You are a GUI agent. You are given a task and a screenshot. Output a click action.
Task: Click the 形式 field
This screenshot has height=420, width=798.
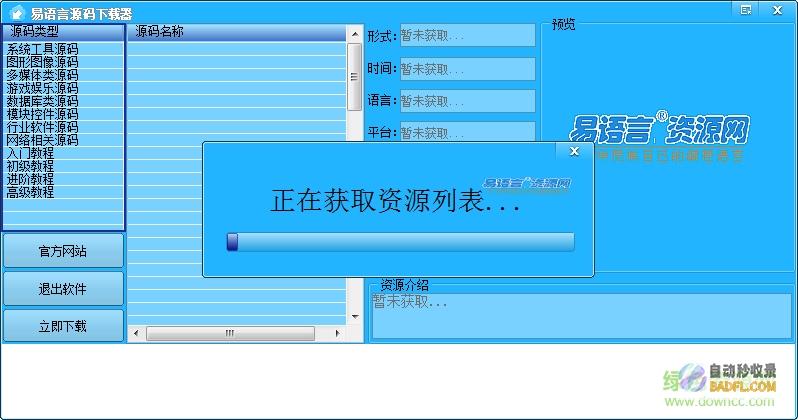point(467,36)
